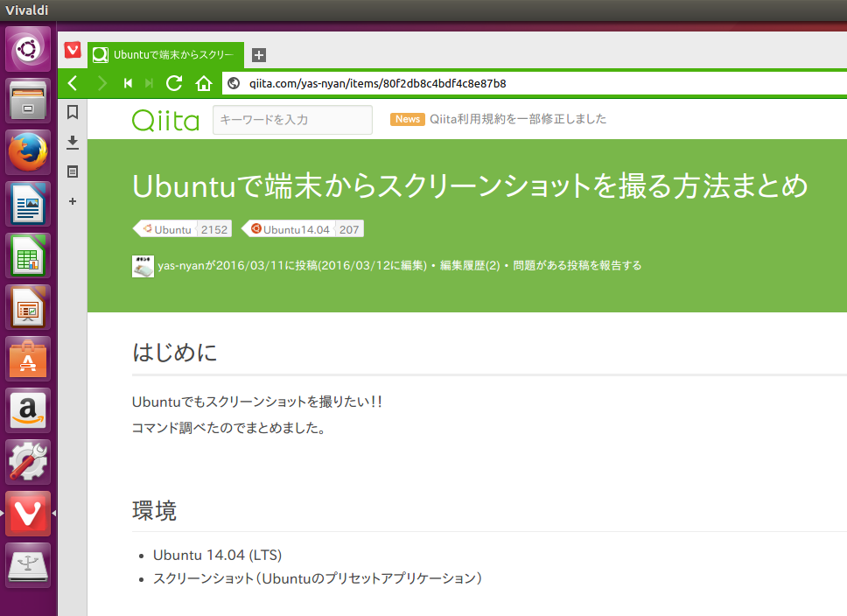Open Ubuntu Dash search
Image resolution: width=847 pixels, height=616 pixels.
[x=28, y=49]
